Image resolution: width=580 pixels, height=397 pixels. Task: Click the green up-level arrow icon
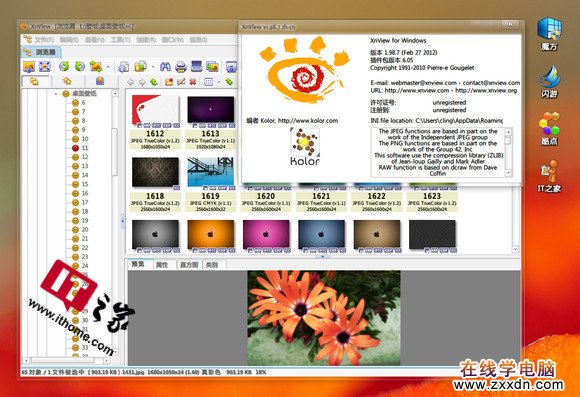click(154, 82)
